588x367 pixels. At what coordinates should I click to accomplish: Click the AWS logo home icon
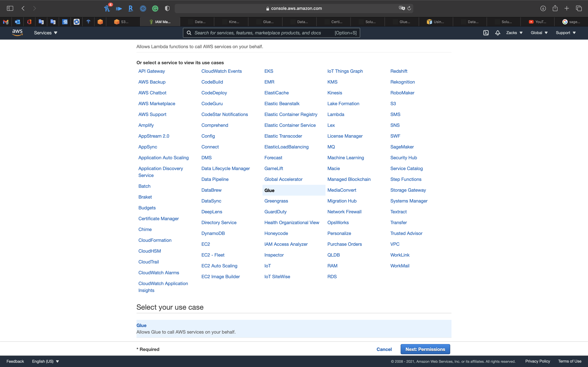(17, 33)
